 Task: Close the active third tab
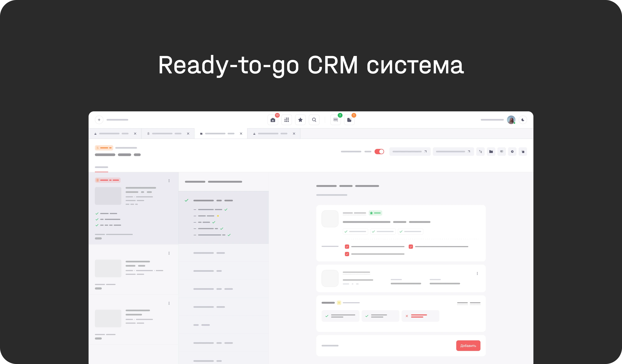[241, 133]
